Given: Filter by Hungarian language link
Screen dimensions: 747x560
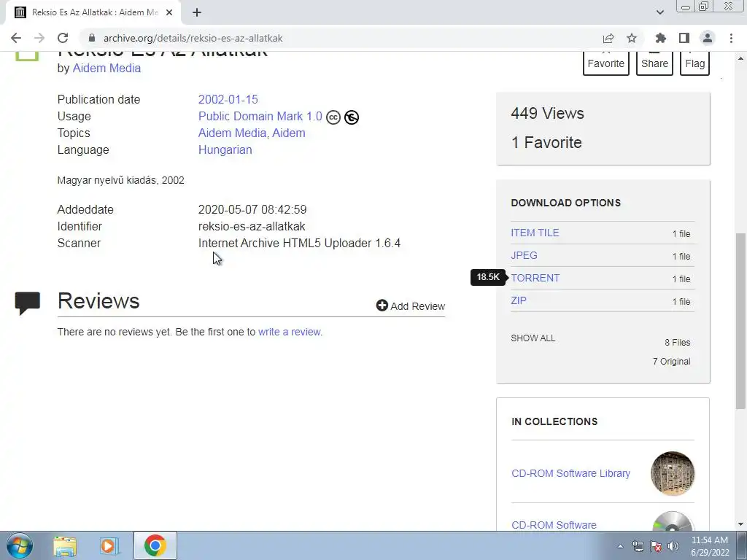Looking at the screenshot, I should tap(225, 149).
